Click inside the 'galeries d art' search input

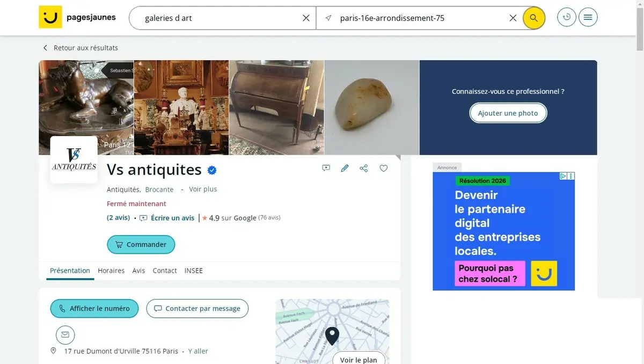(x=217, y=18)
